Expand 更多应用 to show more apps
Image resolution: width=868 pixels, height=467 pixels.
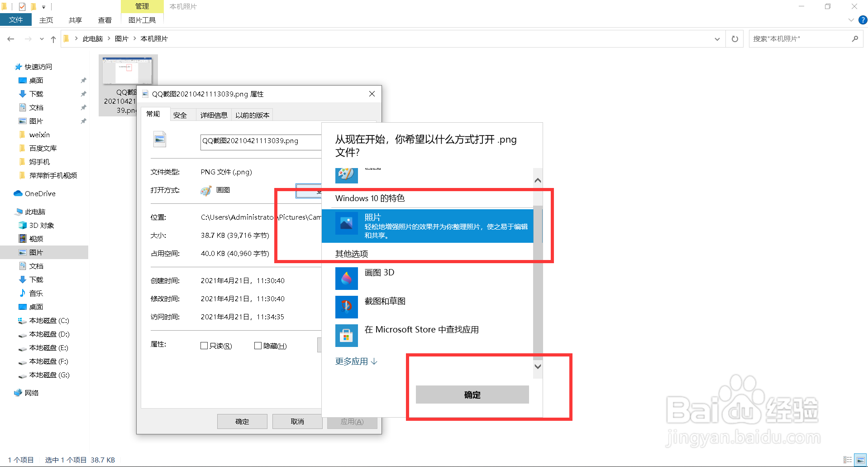[356, 361]
